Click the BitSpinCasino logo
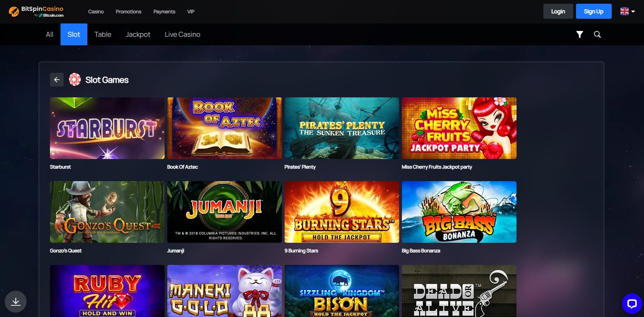Image resolution: width=644 pixels, height=317 pixels. (36, 12)
